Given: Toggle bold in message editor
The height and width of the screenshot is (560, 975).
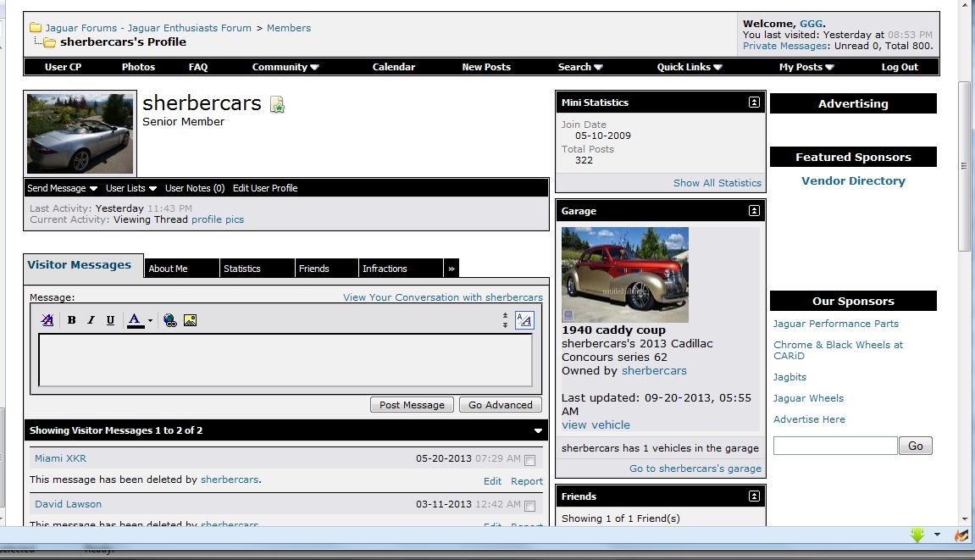Looking at the screenshot, I should [x=71, y=320].
